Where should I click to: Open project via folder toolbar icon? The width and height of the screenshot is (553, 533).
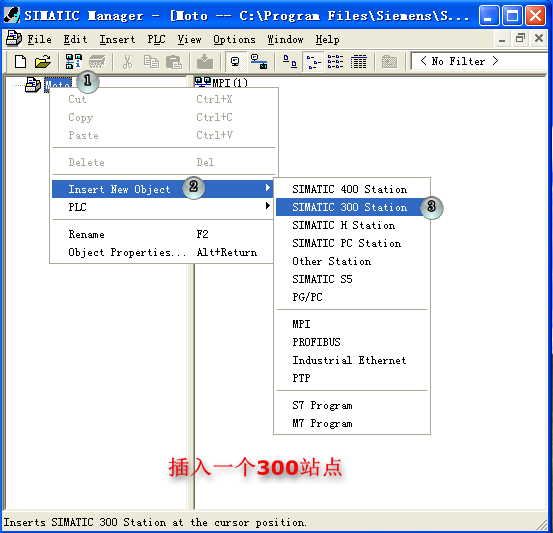click(x=43, y=62)
